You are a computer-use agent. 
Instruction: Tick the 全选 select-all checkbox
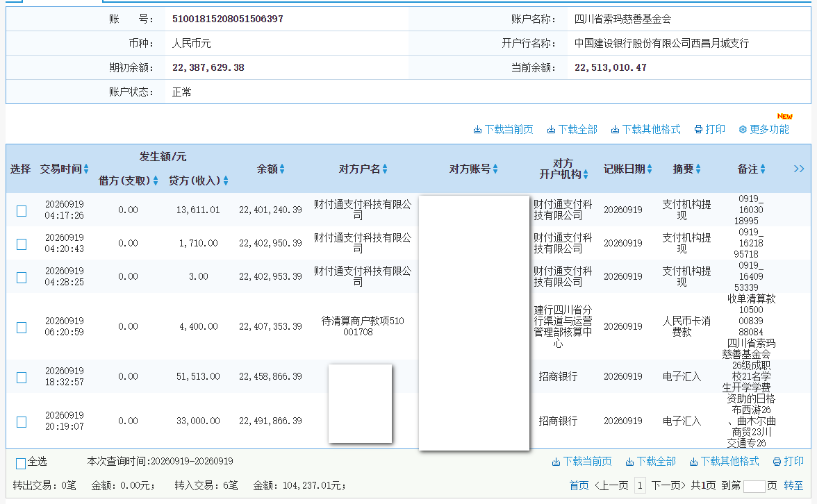pos(21,464)
